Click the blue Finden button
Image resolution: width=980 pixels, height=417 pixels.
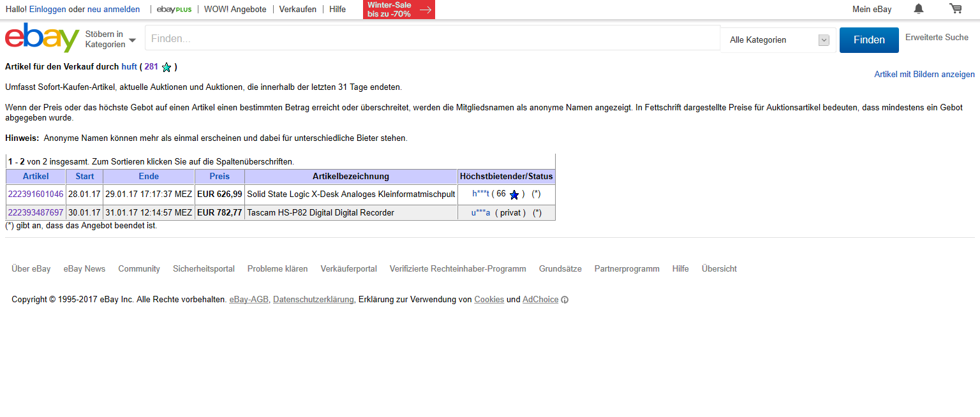point(869,40)
